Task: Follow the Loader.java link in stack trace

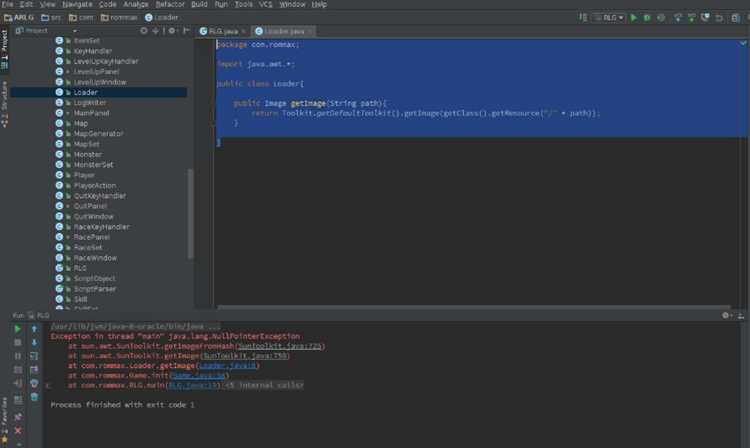Action: pos(228,366)
